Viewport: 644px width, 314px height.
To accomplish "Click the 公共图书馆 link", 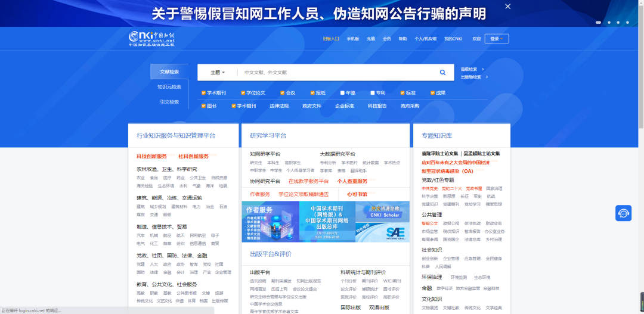I will tap(187, 293).
